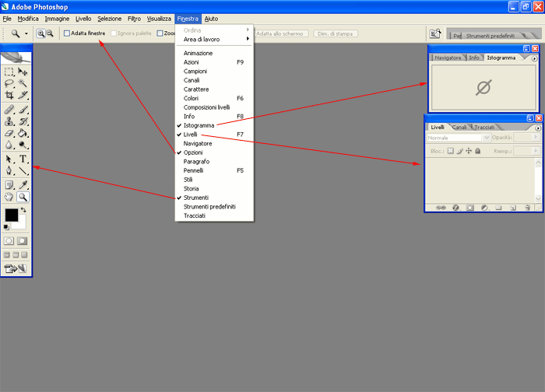Select the Blur tool
The image size is (545, 392).
(x=9, y=145)
